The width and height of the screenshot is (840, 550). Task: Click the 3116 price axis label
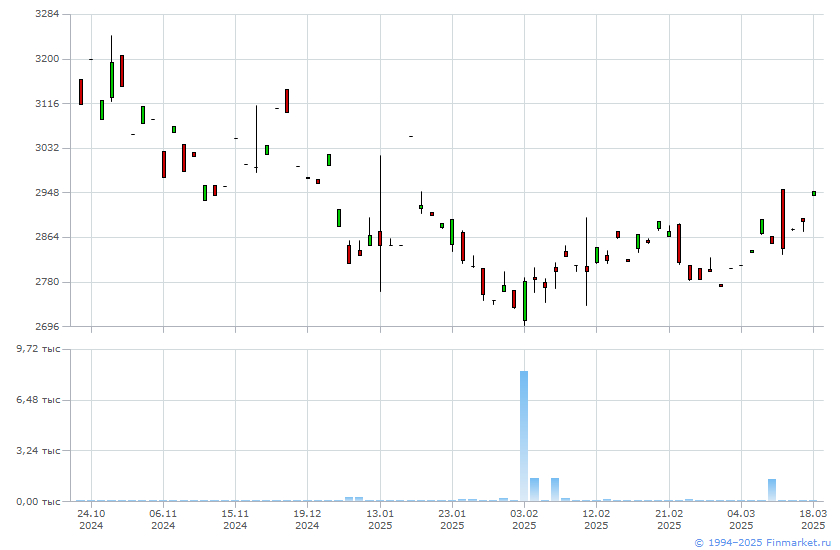pyautogui.click(x=47, y=103)
